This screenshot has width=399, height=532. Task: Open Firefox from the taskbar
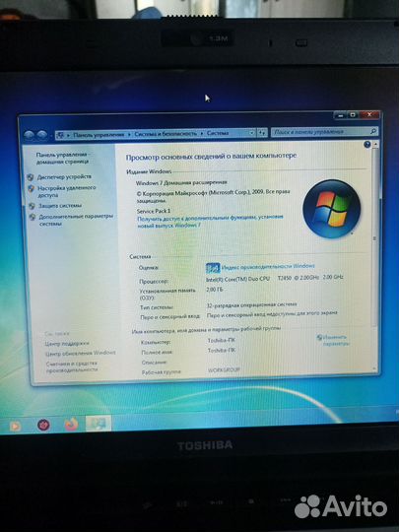pos(71,424)
